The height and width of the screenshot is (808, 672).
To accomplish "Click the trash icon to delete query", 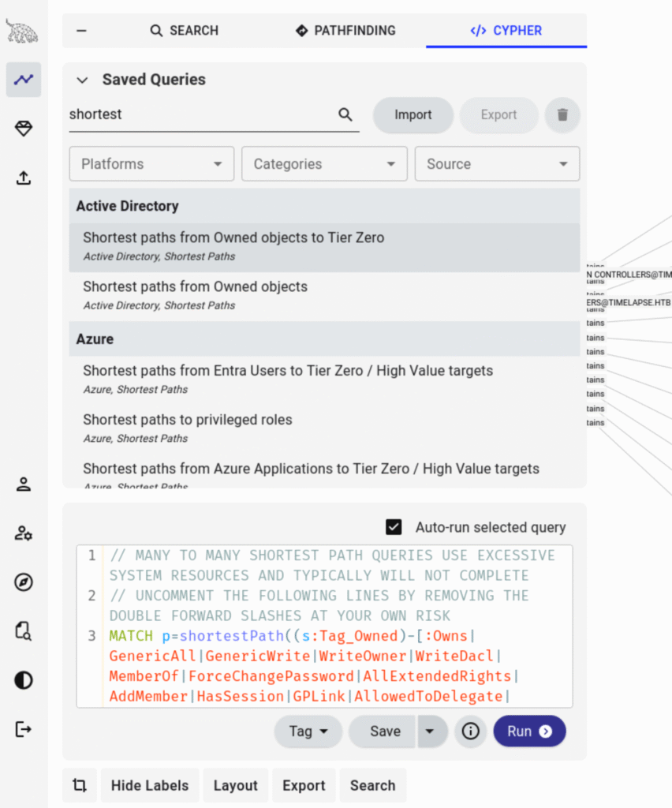I will tap(562, 115).
